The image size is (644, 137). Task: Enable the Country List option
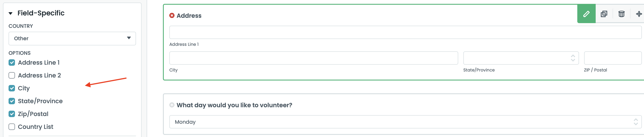coord(12,127)
